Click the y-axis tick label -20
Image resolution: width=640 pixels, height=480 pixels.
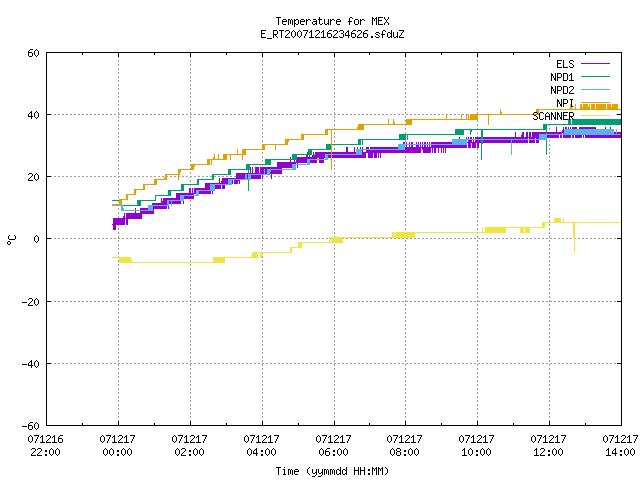[31, 302]
